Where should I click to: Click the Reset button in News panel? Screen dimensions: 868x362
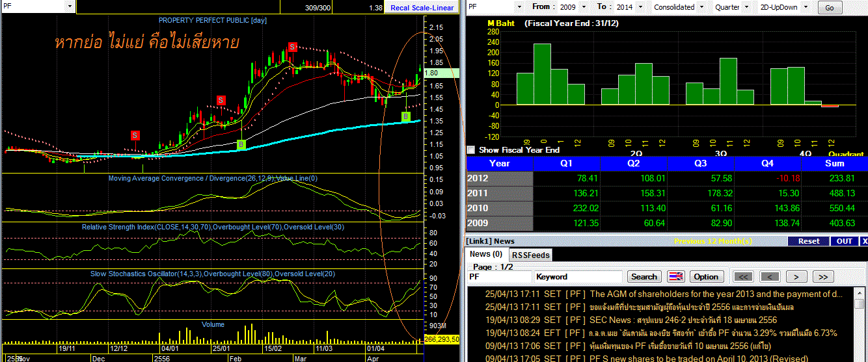[x=809, y=240]
